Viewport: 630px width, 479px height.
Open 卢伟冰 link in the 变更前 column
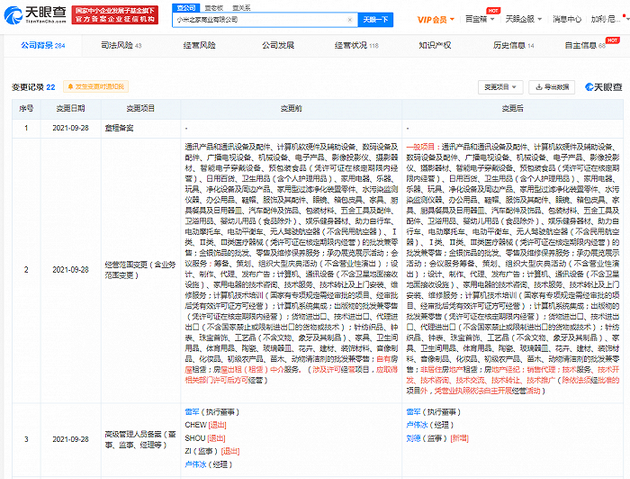click(x=196, y=464)
